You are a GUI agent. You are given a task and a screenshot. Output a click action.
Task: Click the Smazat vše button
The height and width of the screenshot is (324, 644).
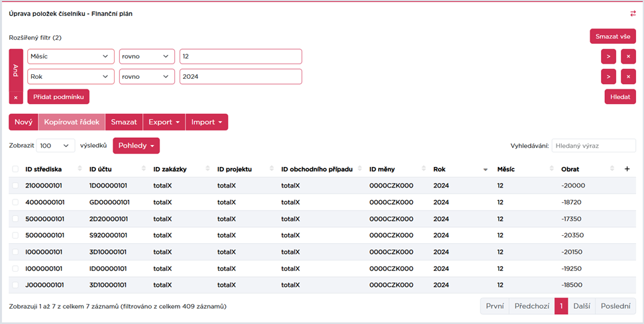coord(613,36)
